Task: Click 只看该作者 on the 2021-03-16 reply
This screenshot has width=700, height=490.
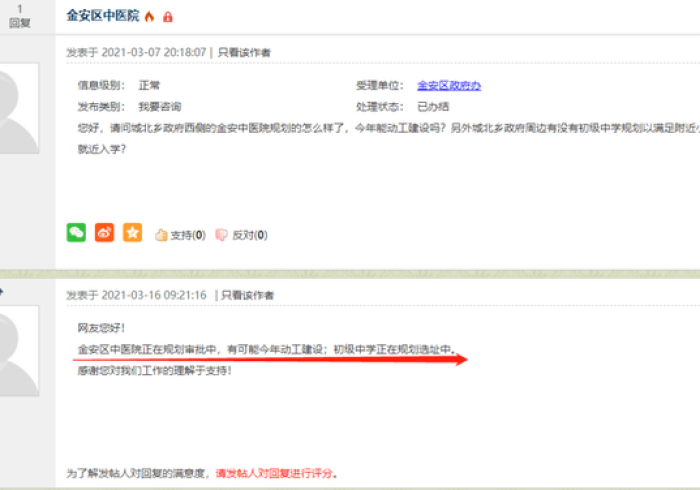Action: click(x=247, y=295)
